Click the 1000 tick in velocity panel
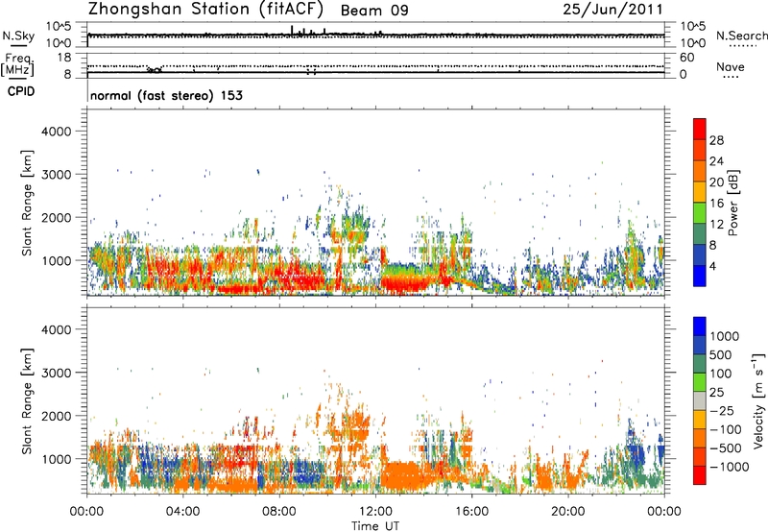Image resolution: width=768 pixels, height=532 pixels. pos(56,459)
